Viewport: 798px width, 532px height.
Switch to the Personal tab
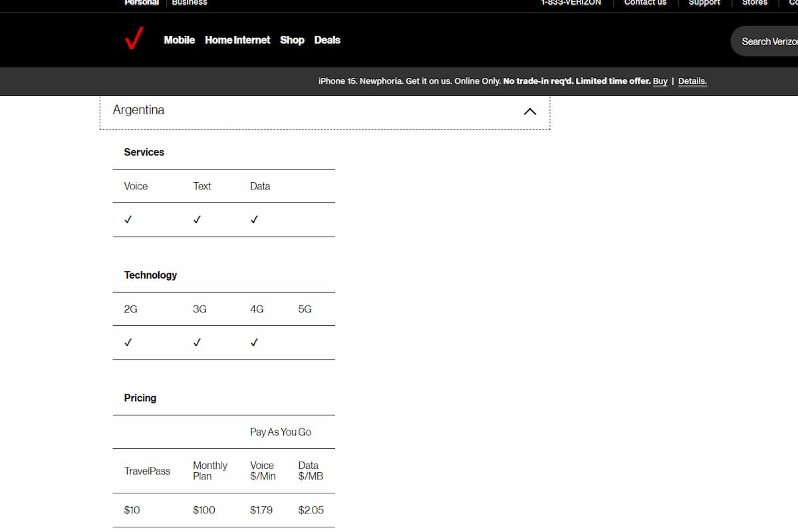point(142,3)
